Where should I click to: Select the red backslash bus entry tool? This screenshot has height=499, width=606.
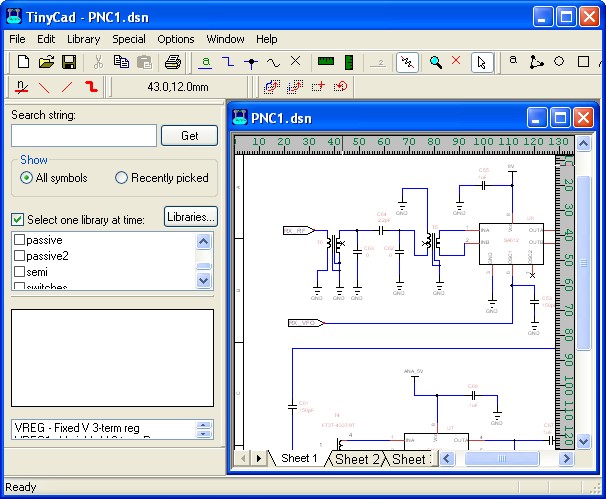pyautogui.click(x=44, y=87)
